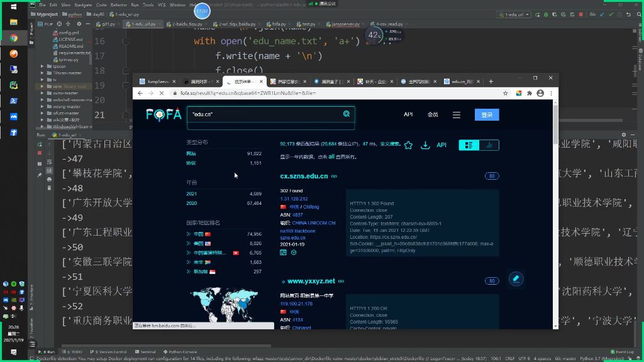
Task: Expand 中国 country entry in FOFA ranking
Action: click(x=189, y=234)
